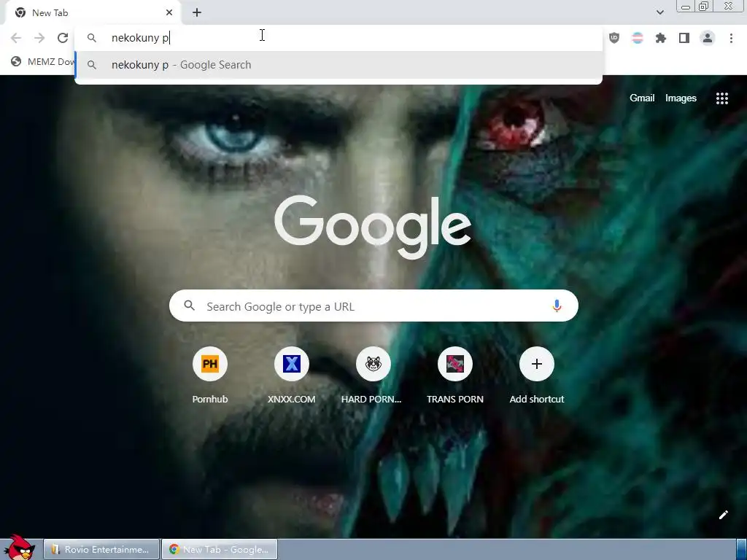Choose the 'nekokuny p - Google Search' suggestion
Viewport: 747px width, 560px height.
click(x=338, y=65)
